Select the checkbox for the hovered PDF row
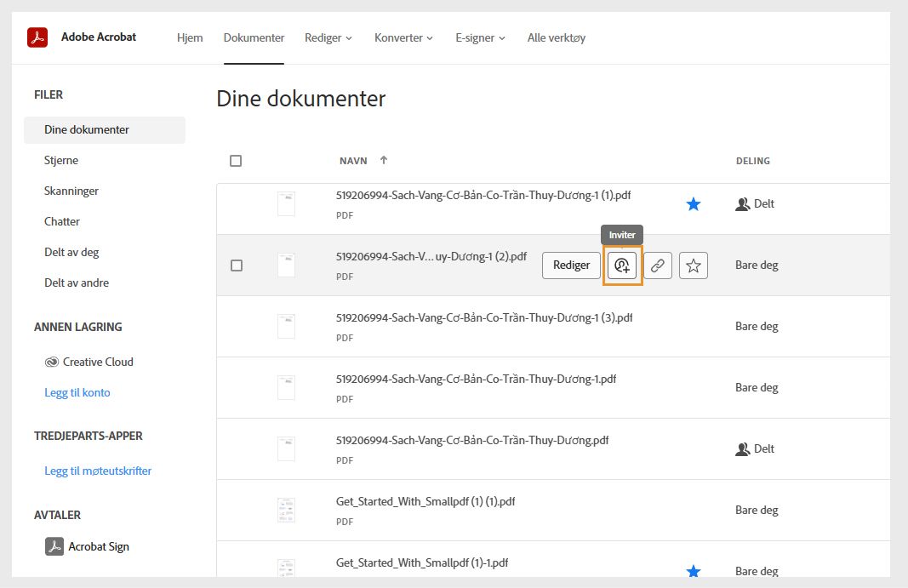Viewport: 908px width, 588px height. point(236,265)
